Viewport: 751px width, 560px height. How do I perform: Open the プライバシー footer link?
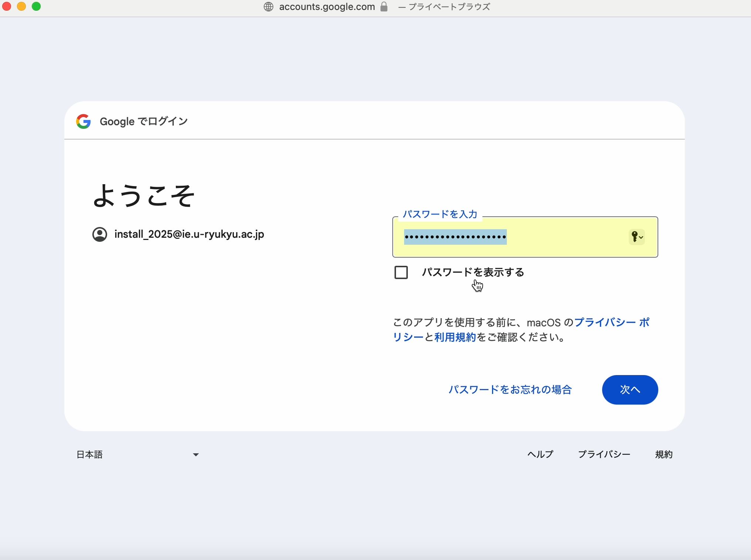click(604, 454)
